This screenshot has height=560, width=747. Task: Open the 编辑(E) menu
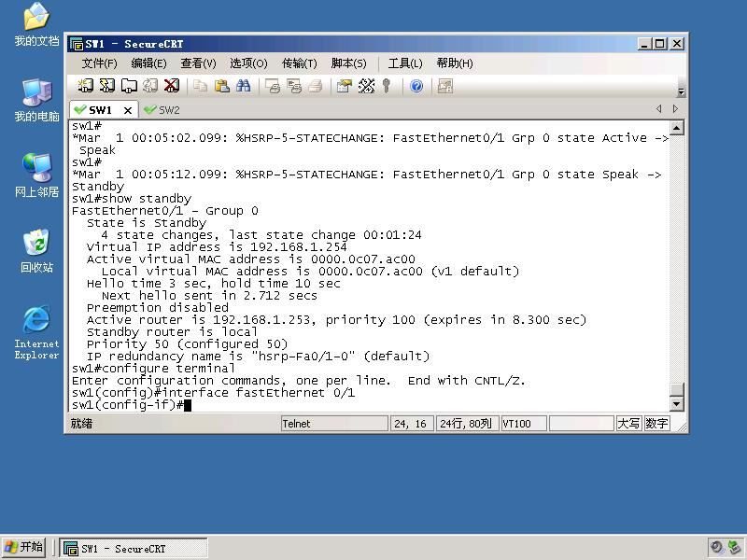pyautogui.click(x=148, y=63)
